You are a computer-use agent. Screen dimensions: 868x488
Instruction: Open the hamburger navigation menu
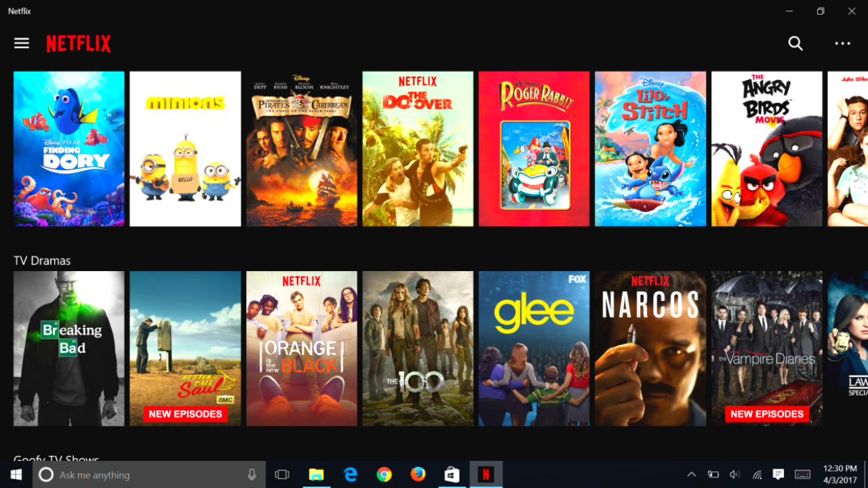click(22, 43)
